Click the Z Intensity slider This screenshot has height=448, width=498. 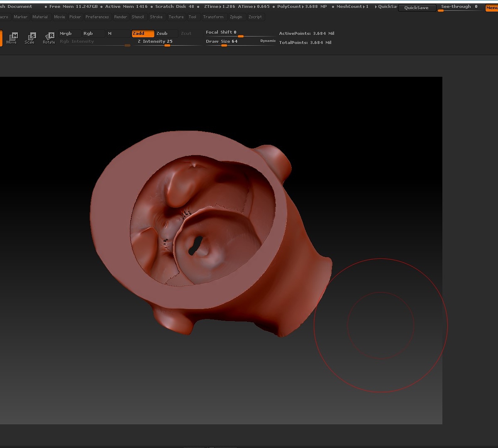pyautogui.click(x=167, y=42)
